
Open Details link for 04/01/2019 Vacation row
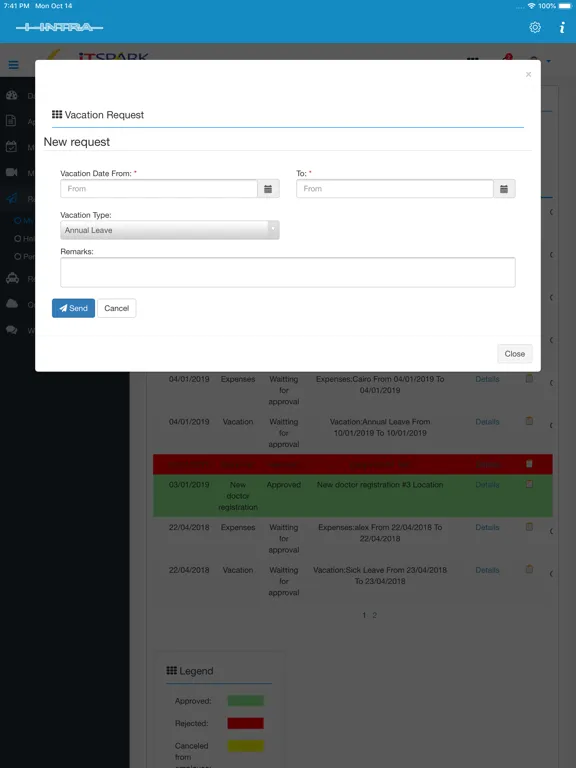pyautogui.click(x=487, y=422)
